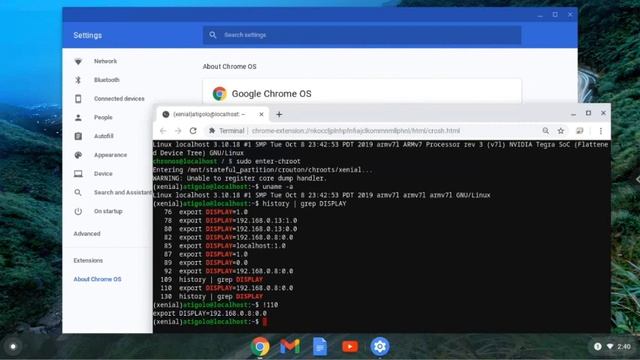Viewport: 640px width, 360px height.
Task: Open Device settings
Action: [x=103, y=174]
